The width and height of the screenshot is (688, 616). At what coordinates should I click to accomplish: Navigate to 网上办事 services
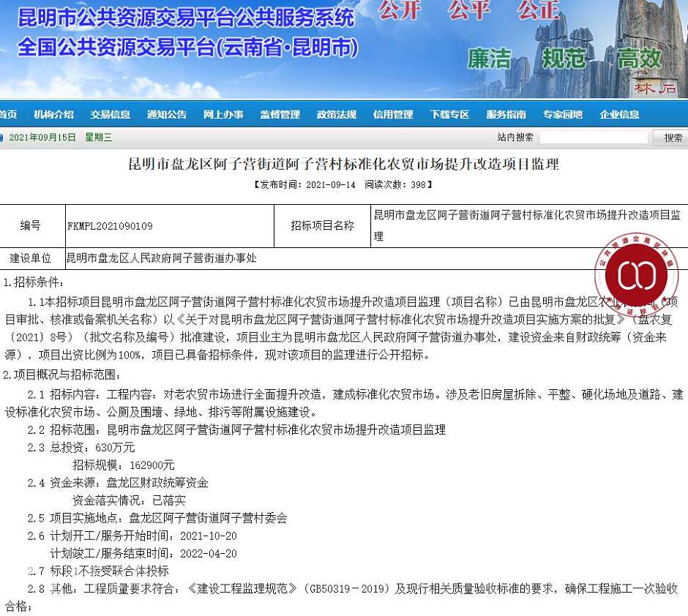(x=223, y=114)
